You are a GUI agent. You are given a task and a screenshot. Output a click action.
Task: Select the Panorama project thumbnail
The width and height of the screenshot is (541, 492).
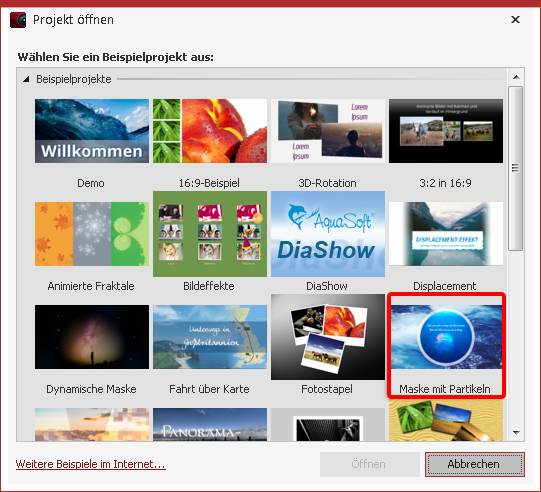point(210,424)
